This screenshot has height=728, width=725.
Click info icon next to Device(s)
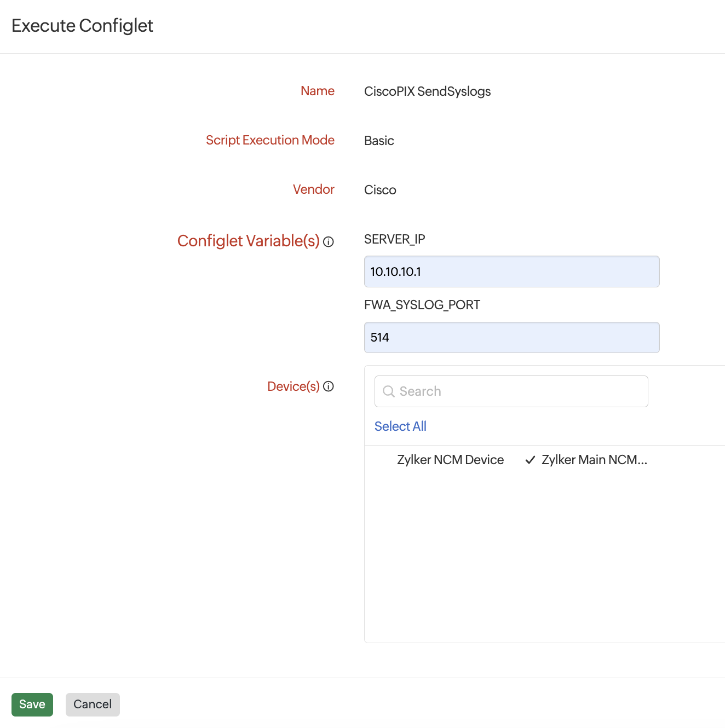click(x=329, y=386)
